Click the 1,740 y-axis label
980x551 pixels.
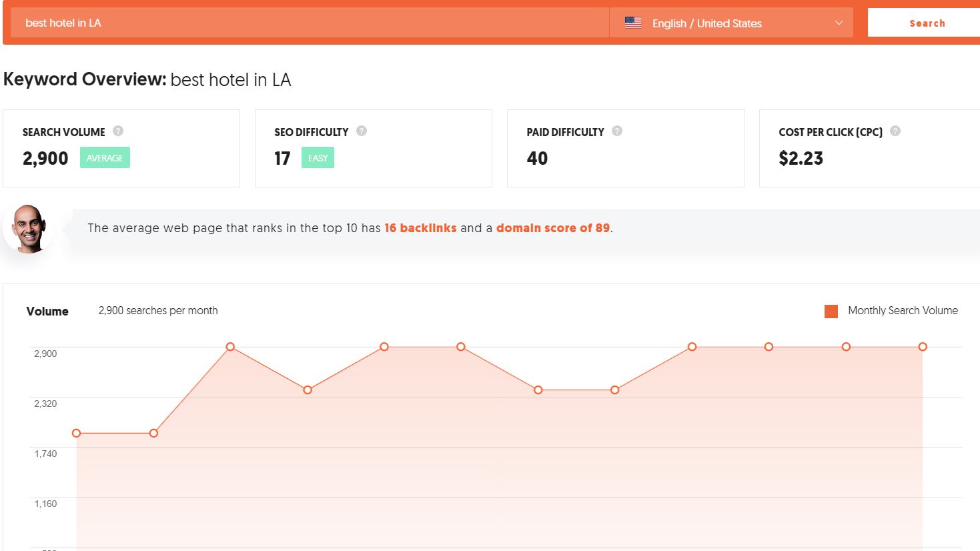pos(45,454)
